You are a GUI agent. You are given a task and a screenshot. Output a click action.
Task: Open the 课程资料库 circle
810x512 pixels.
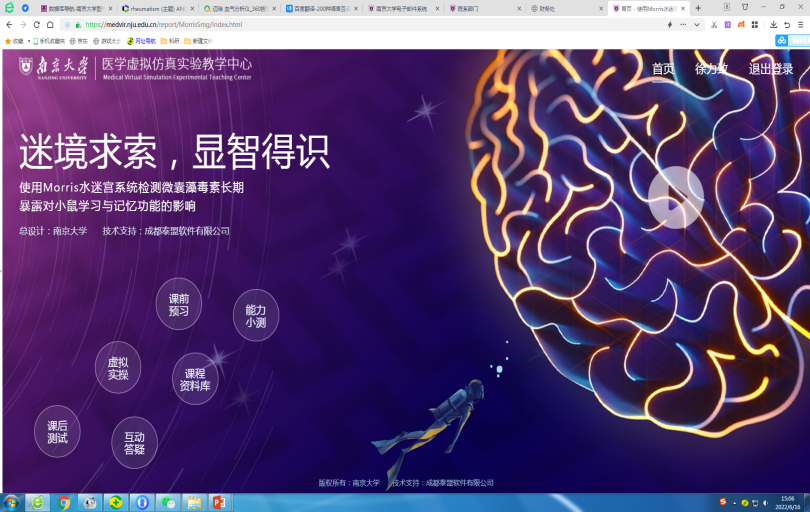pyautogui.click(x=195, y=379)
